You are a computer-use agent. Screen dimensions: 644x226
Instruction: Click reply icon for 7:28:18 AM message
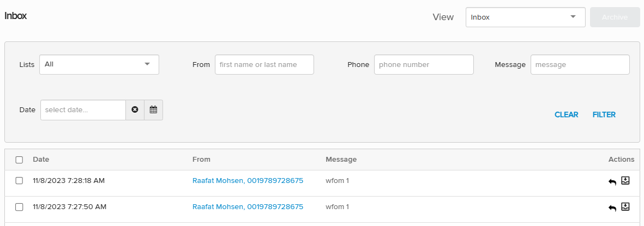click(x=612, y=182)
